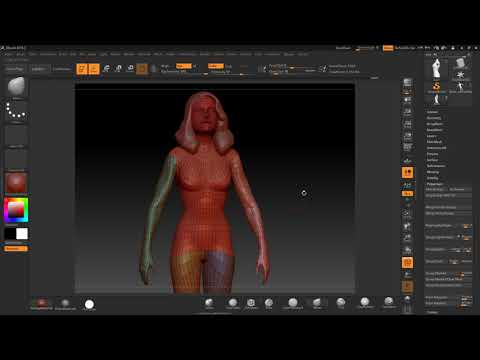The image size is (480, 360).
Task: Open the Alpha menu
Action: pos(8,54)
